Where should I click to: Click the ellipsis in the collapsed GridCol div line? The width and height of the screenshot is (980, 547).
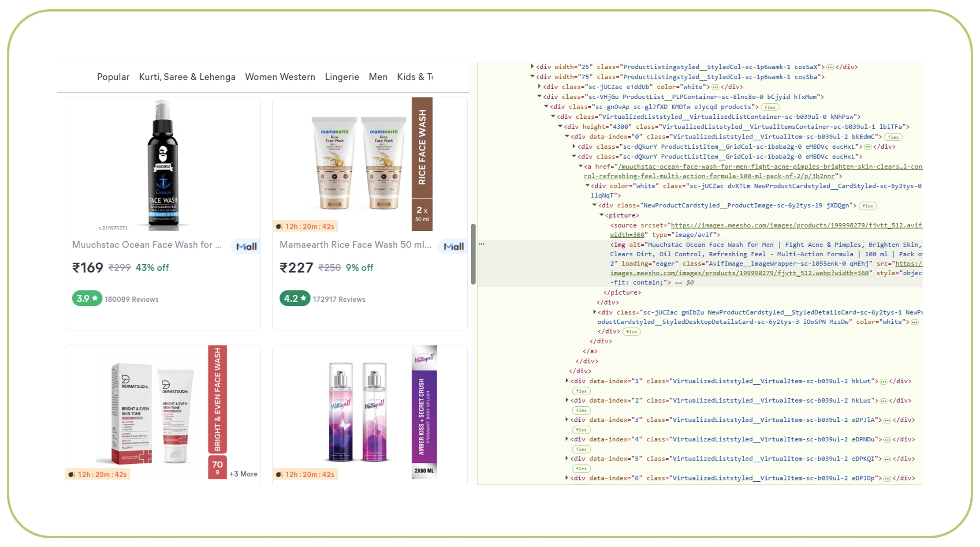pos(868,147)
